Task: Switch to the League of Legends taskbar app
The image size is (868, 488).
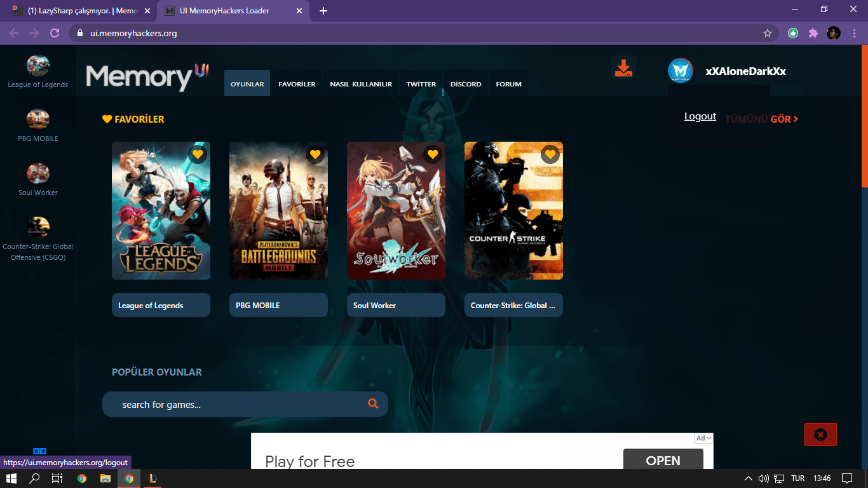Action: [153, 478]
